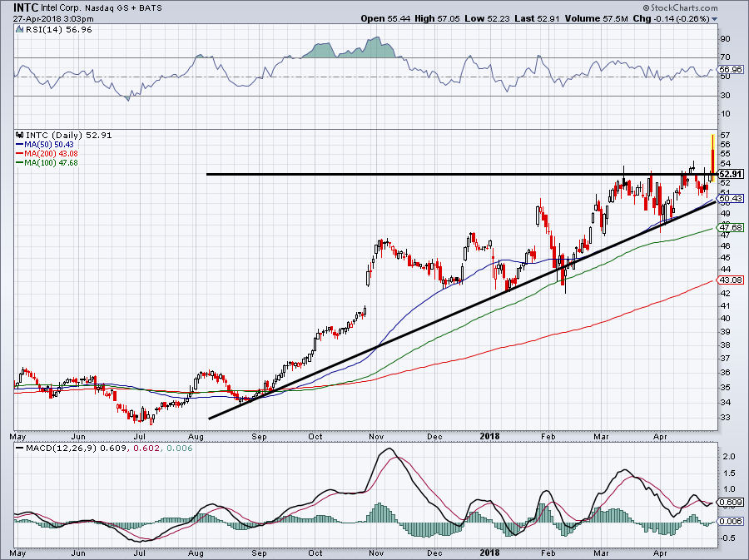Click the teal 0.006 MACD histogram legend value
This screenshot has height=560, width=749.
tap(181, 448)
